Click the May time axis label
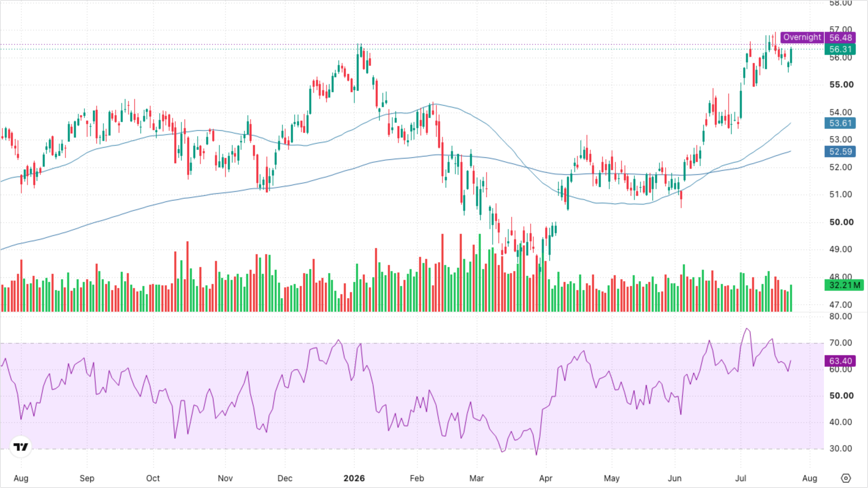This screenshot has width=868, height=488. click(x=612, y=478)
